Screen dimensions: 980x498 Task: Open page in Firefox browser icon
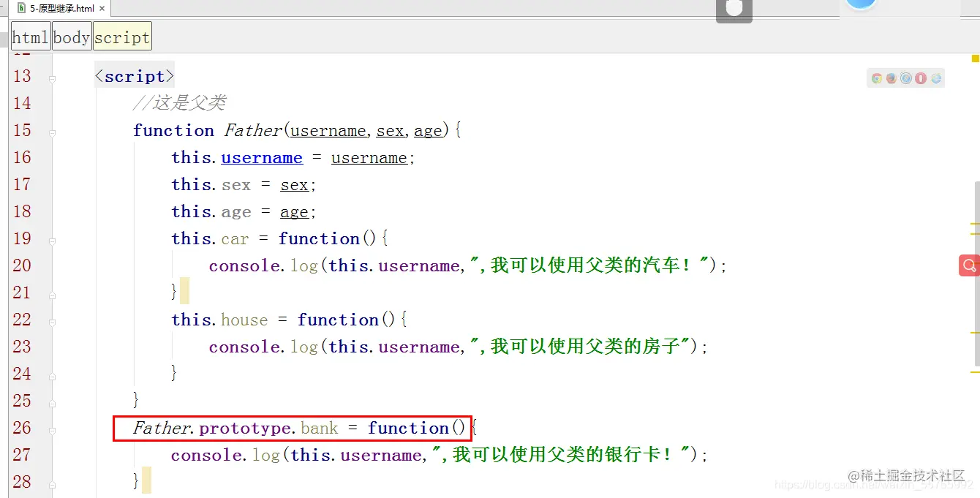click(891, 78)
